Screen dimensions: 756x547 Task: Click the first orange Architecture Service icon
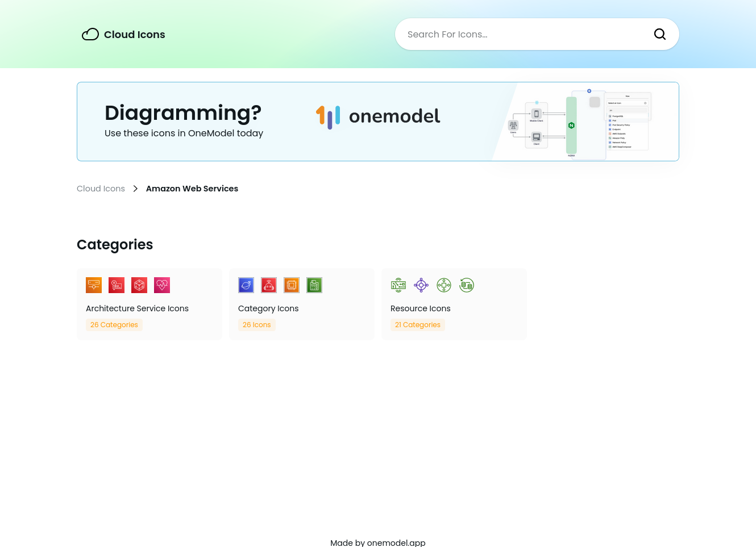coord(94,285)
